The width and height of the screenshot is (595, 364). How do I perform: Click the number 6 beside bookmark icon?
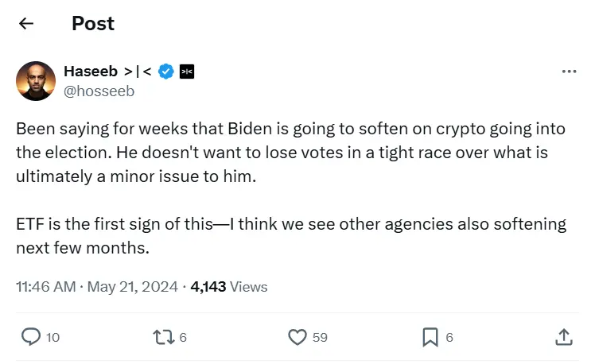449,338
